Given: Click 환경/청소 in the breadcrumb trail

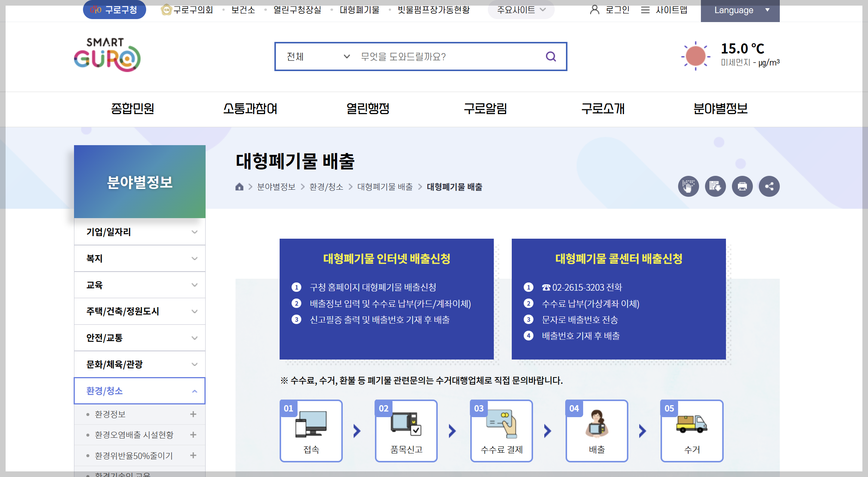Looking at the screenshot, I should click(326, 186).
